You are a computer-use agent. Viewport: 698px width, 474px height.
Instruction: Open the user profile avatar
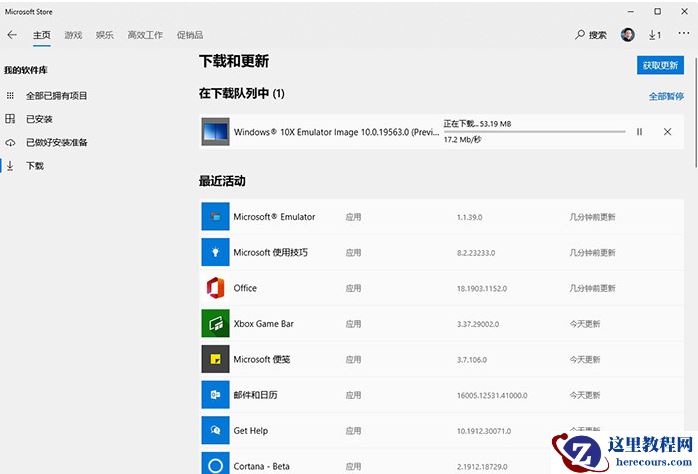(628, 35)
